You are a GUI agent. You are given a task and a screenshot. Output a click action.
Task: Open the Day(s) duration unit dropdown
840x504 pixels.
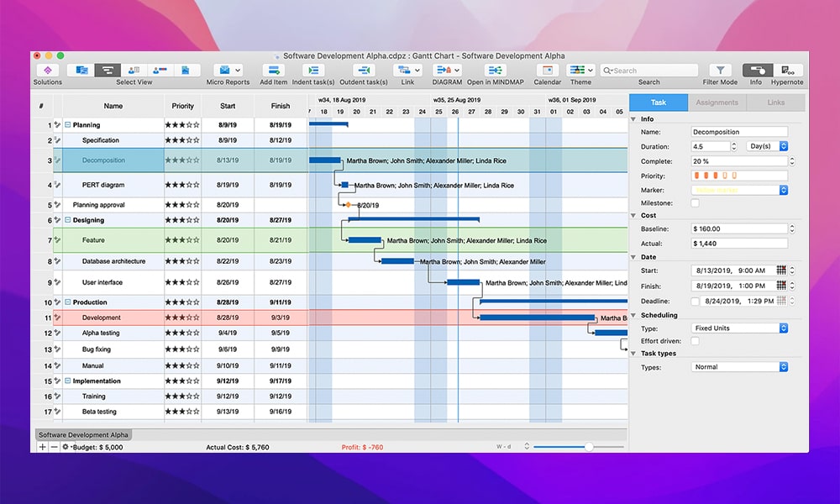point(769,146)
